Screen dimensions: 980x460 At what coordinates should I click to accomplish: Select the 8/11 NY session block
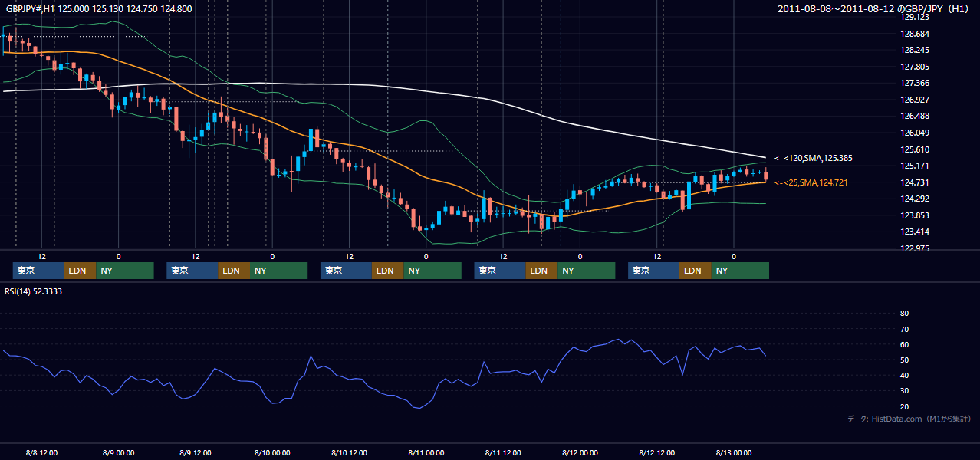[x=587, y=271]
